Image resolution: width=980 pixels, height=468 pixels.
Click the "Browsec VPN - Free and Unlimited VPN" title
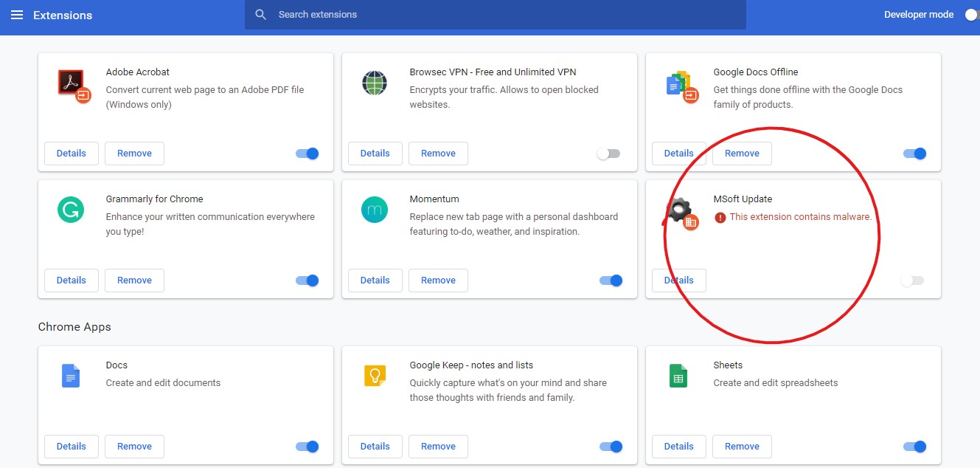pos(493,72)
